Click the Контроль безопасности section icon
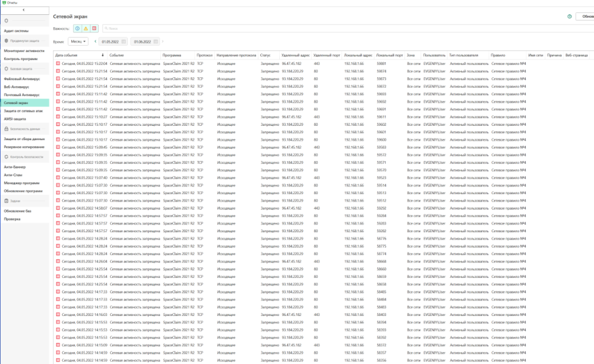 (x=6, y=157)
